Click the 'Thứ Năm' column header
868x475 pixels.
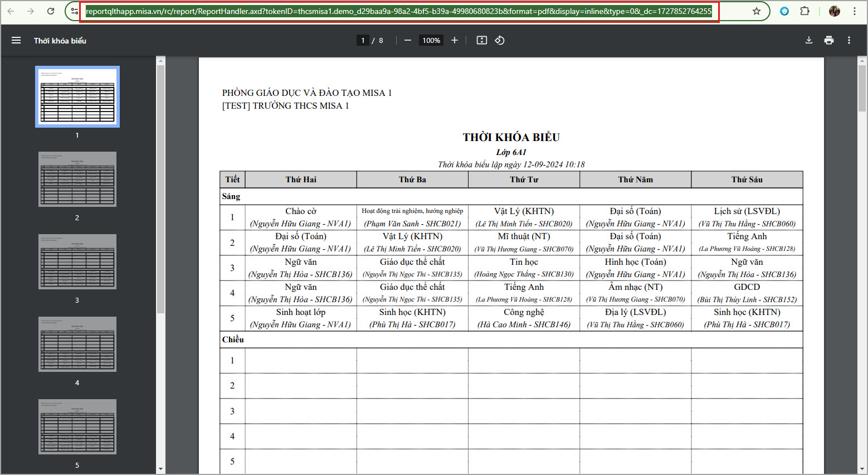[x=636, y=180]
